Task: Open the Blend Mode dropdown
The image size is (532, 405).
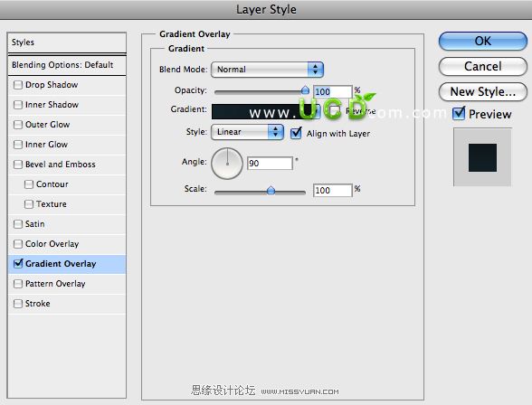Action: tap(267, 70)
